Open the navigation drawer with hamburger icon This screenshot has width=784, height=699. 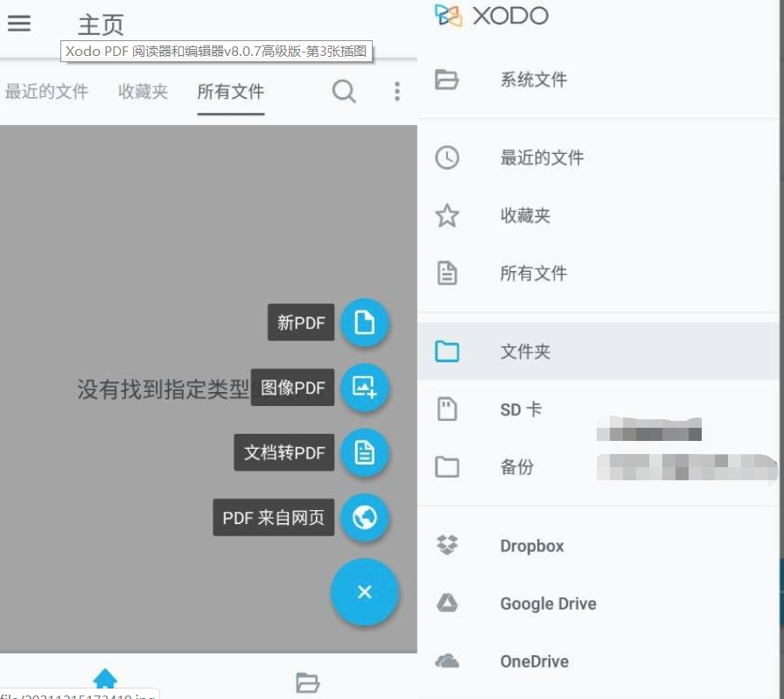[x=19, y=24]
